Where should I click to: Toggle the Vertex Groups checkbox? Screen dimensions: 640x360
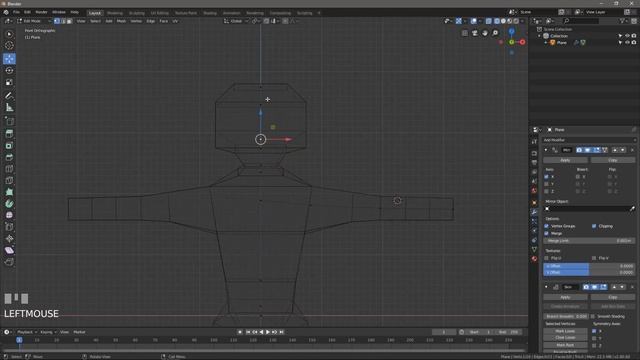tap(547, 226)
